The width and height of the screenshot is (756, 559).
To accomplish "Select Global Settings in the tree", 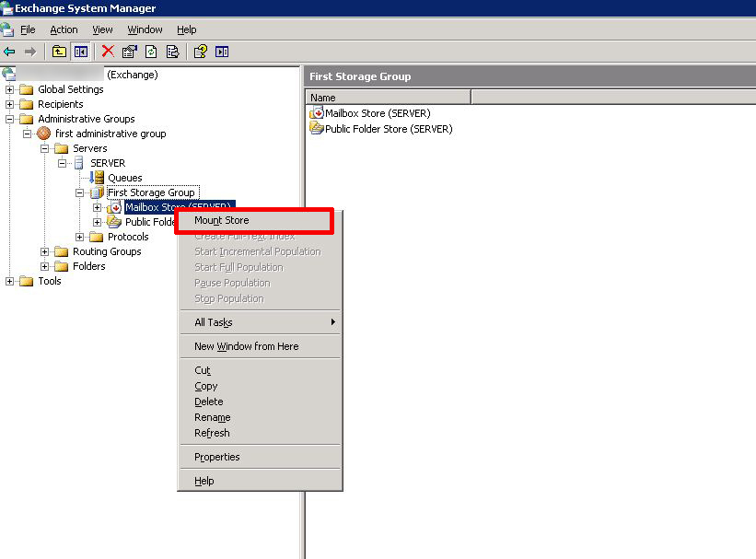I will pos(70,89).
